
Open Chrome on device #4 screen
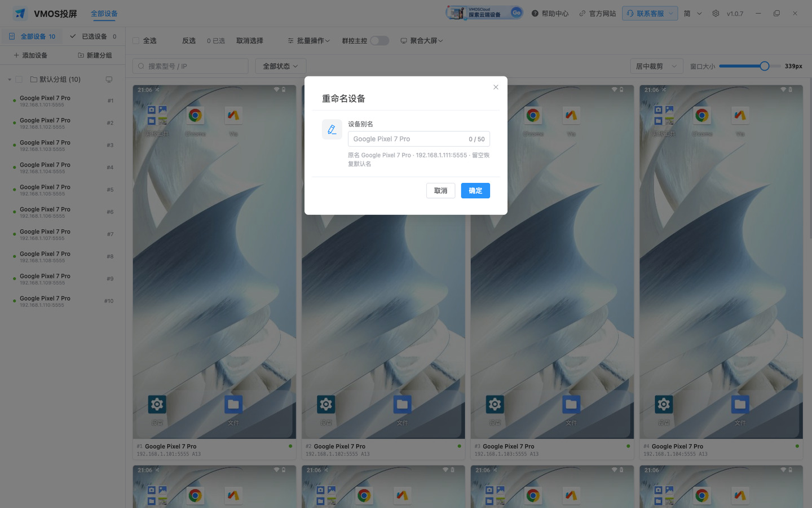click(x=702, y=116)
